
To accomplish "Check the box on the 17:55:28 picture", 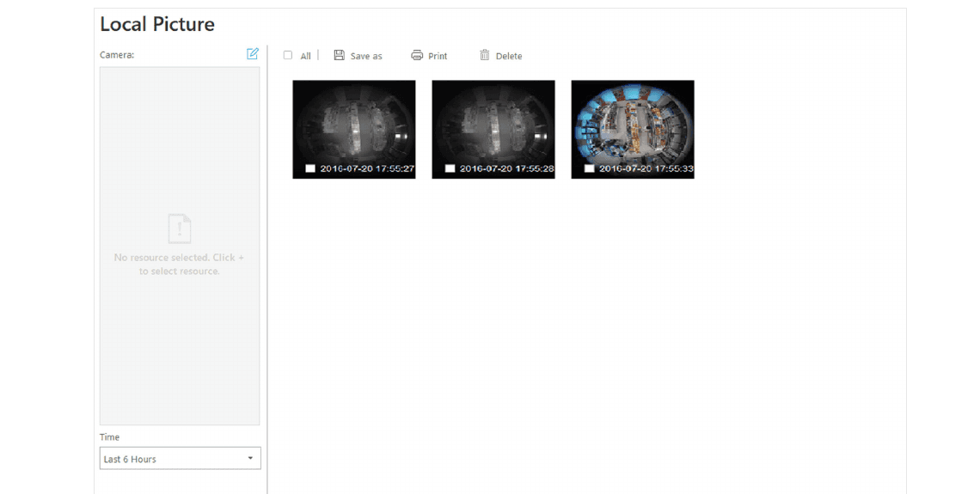I will 450,168.
